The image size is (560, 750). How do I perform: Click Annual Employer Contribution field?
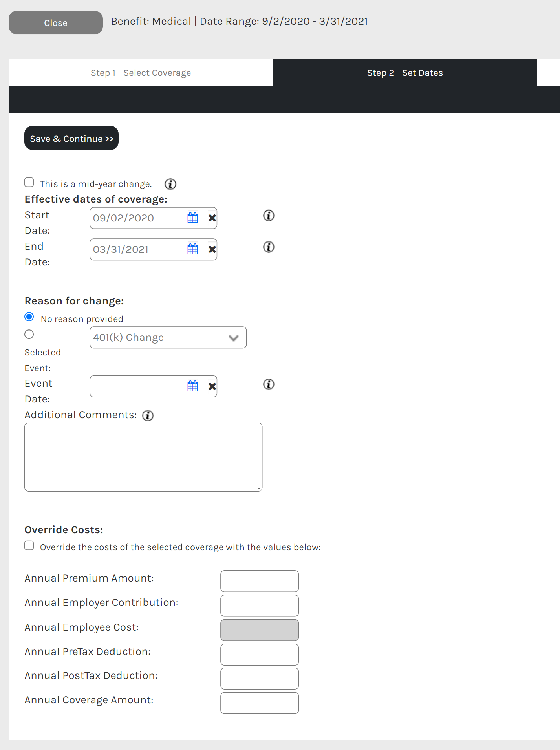260,605
